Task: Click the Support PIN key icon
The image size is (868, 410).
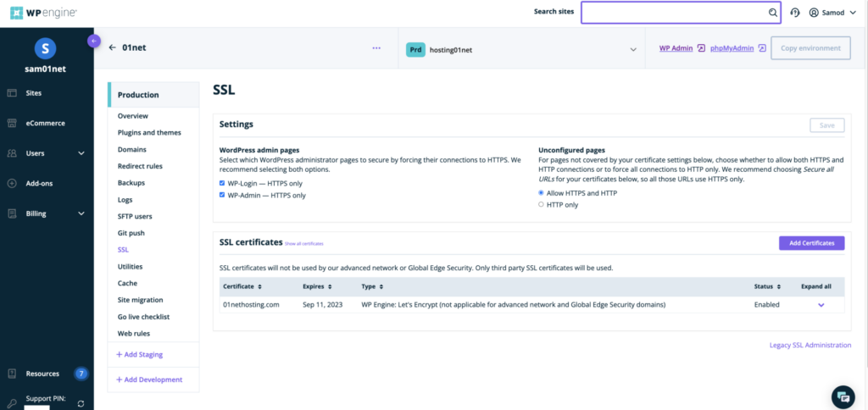Action: tap(12, 404)
